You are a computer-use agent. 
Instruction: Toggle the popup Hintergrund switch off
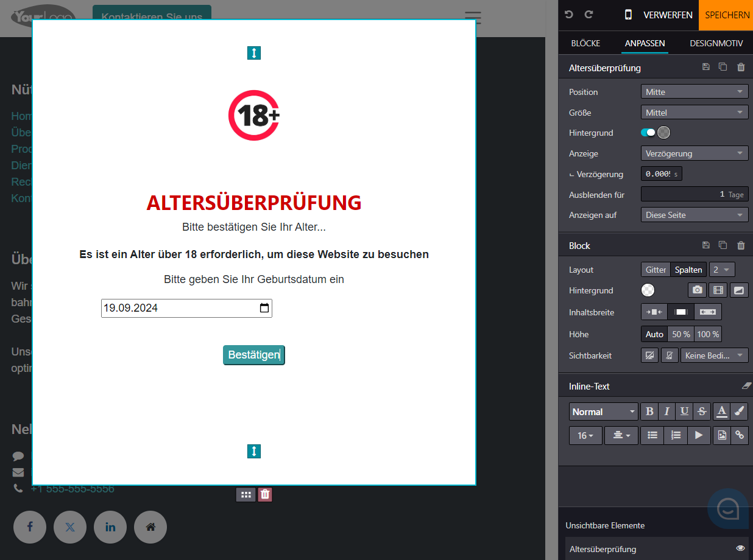[x=648, y=133]
